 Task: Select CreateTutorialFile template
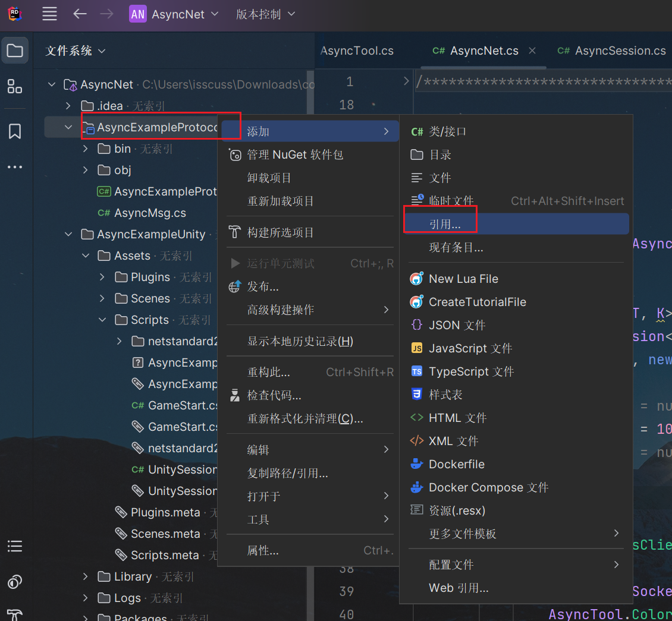[x=516, y=302]
